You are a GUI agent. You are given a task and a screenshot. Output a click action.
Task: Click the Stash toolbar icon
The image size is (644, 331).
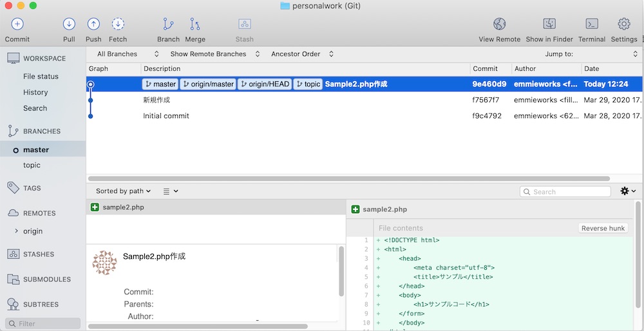tap(245, 24)
